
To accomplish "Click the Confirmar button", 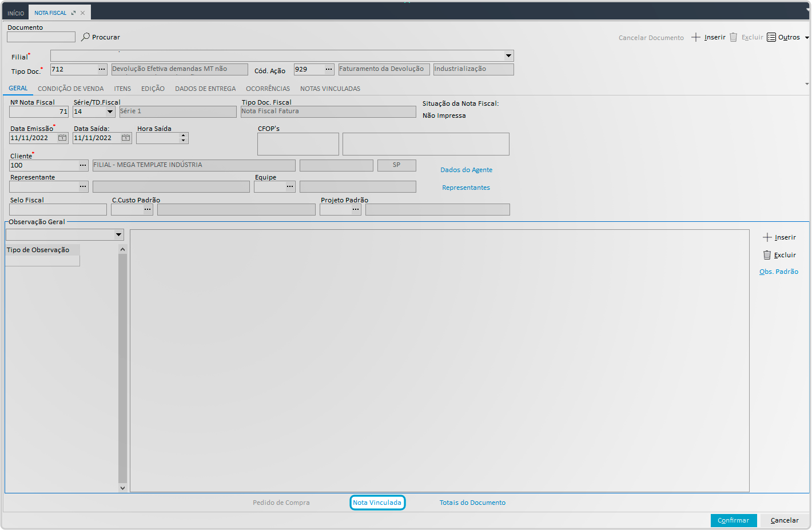I will pyautogui.click(x=733, y=520).
